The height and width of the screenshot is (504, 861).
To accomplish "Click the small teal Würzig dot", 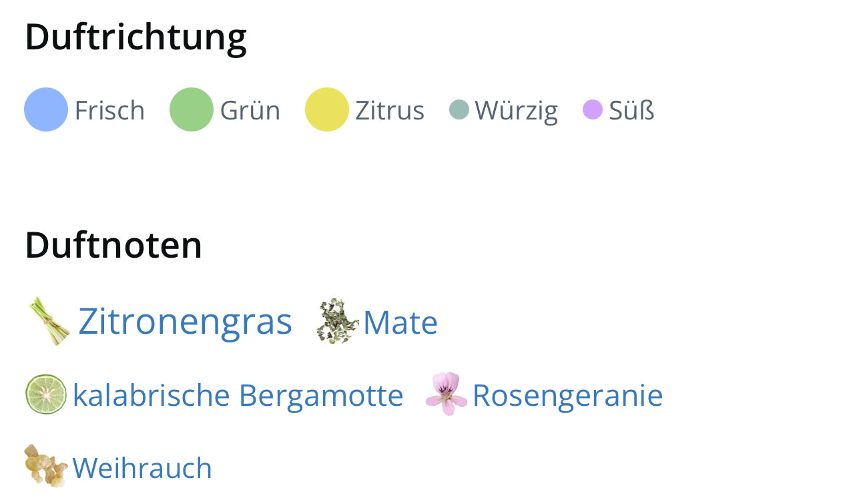I will 459,109.
